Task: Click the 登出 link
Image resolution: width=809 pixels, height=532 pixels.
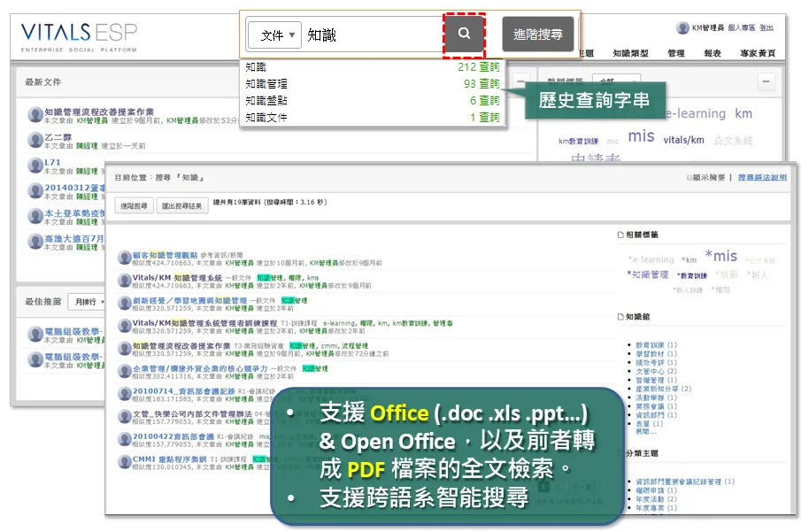Action: [x=767, y=27]
